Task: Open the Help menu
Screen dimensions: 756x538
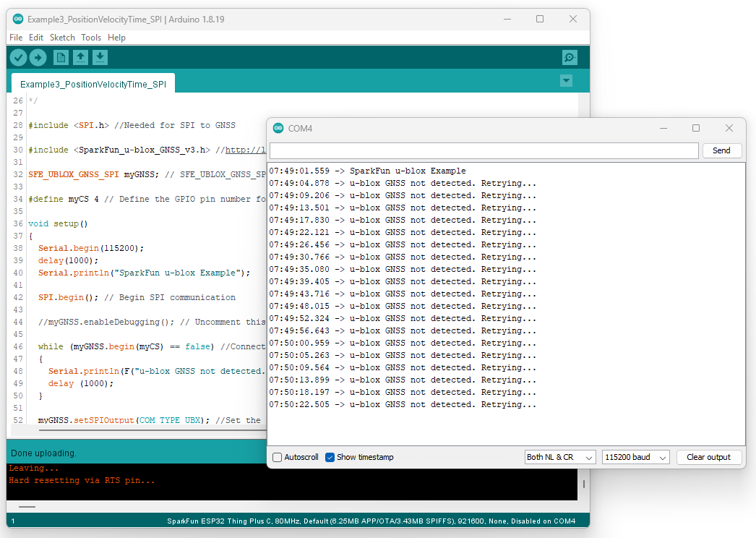Action: click(116, 37)
